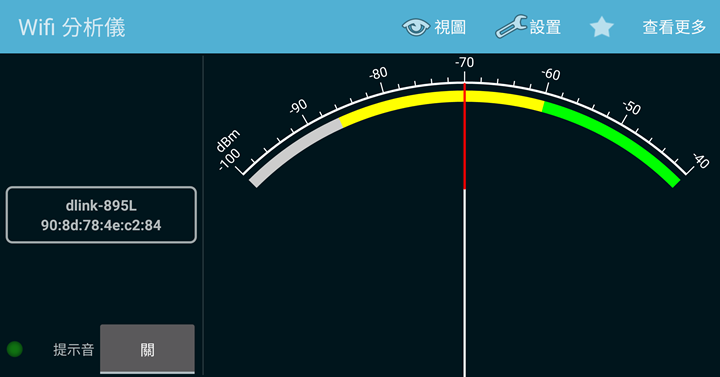
Task: Toggle the 提示音 sound button 關
Action: (147, 349)
